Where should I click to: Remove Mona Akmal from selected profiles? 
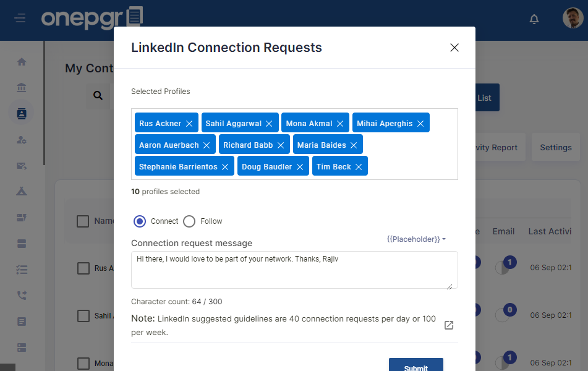[340, 124]
